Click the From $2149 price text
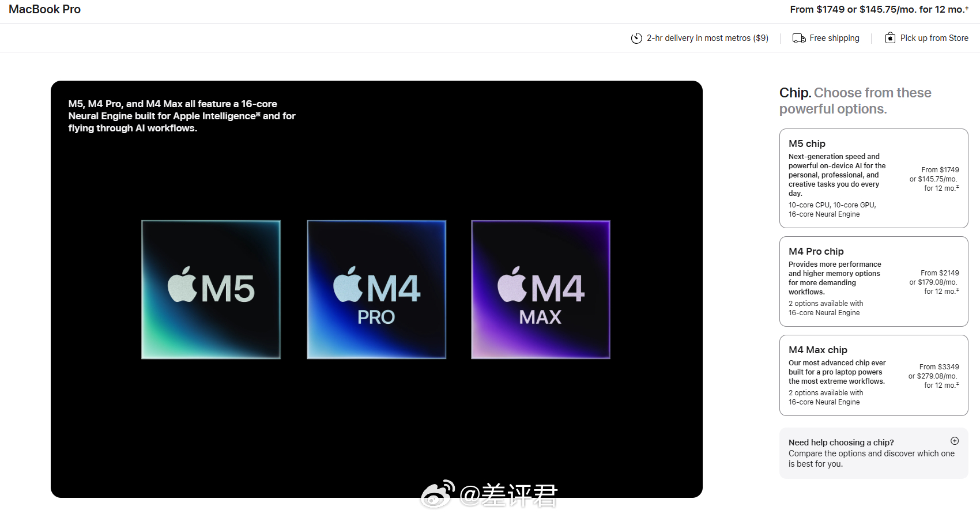The height and width of the screenshot is (518, 980). 940,273
